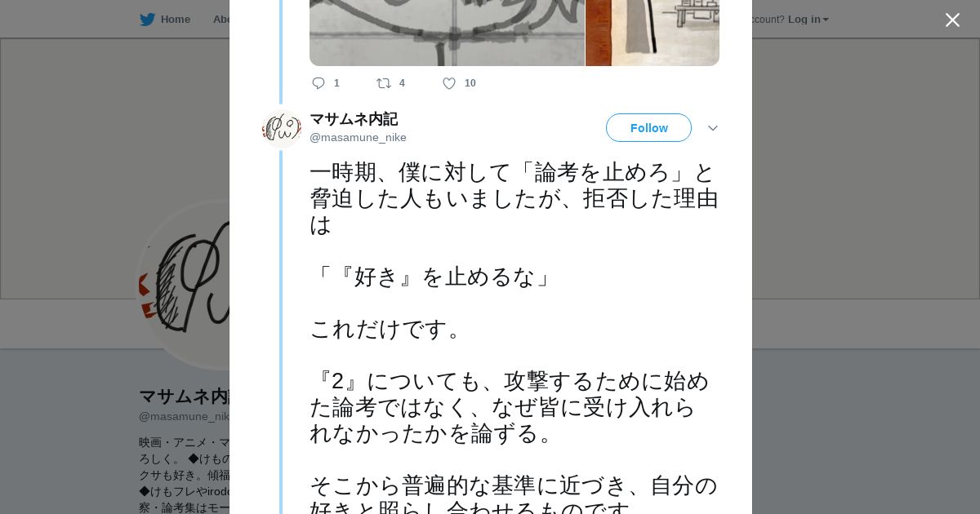The height and width of the screenshot is (514, 980).
Task: Open @masamune_nike handle in tweet
Action: tap(358, 138)
